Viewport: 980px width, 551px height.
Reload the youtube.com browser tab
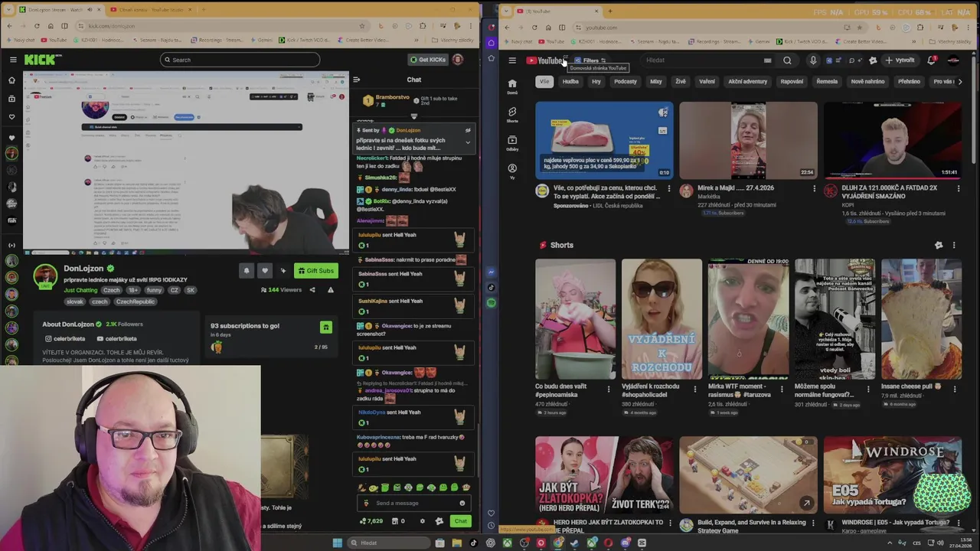click(534, 28)
